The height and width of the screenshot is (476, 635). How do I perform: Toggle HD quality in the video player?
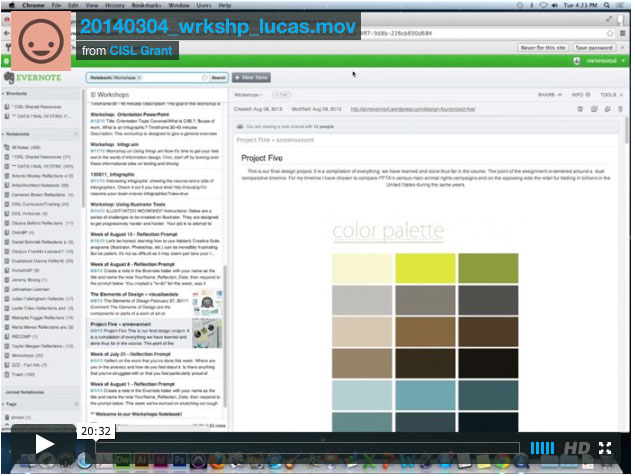[x=577, y=448]
